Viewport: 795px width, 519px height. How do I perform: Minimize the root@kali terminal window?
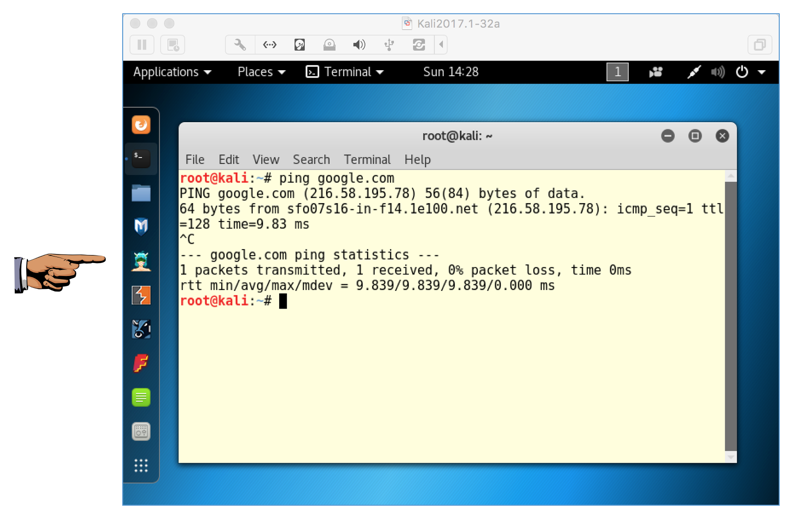[668, 136]
